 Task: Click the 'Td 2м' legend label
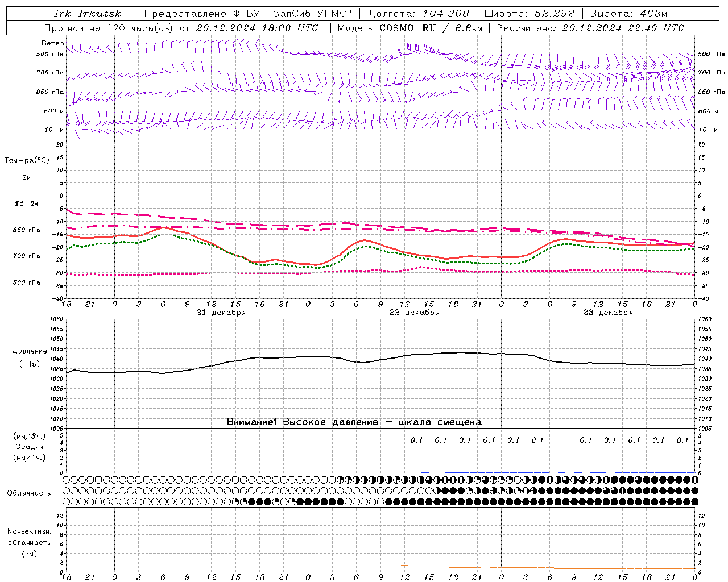click(27, 203)
